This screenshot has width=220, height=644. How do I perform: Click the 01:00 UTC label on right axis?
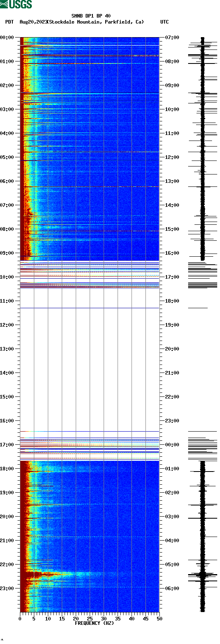172,469
